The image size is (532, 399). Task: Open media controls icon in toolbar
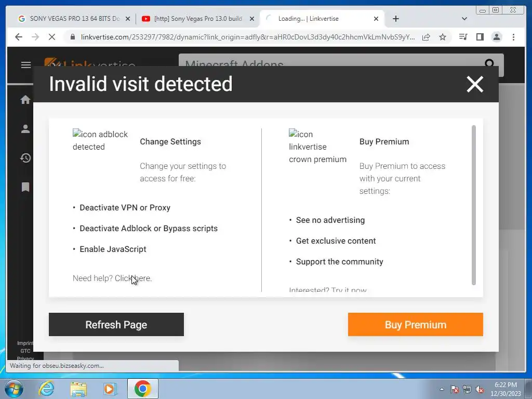[x=463, y=37]
